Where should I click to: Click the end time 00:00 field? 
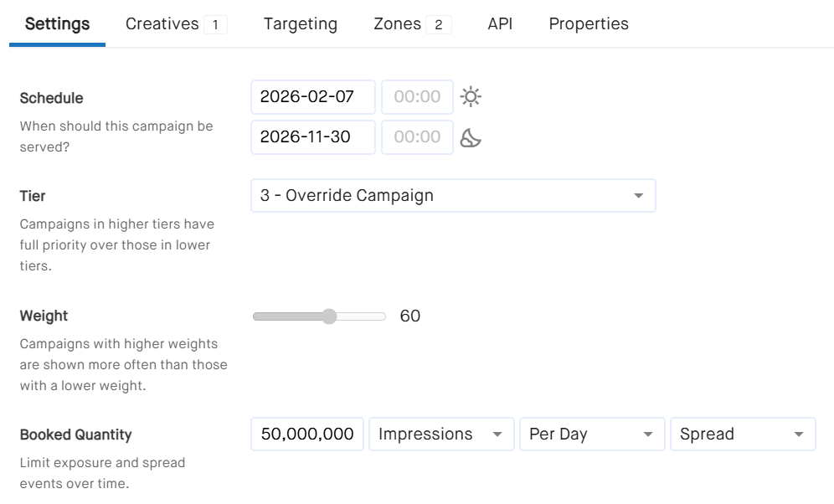(418, 137)
